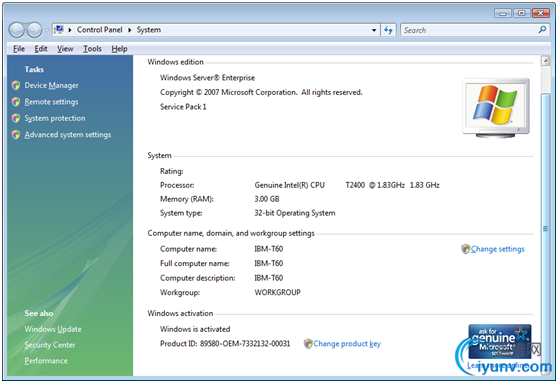The height and width of the screenshot is (383, 558).
Task: Open Advanced system settings link
Action: tap(68, 135)
